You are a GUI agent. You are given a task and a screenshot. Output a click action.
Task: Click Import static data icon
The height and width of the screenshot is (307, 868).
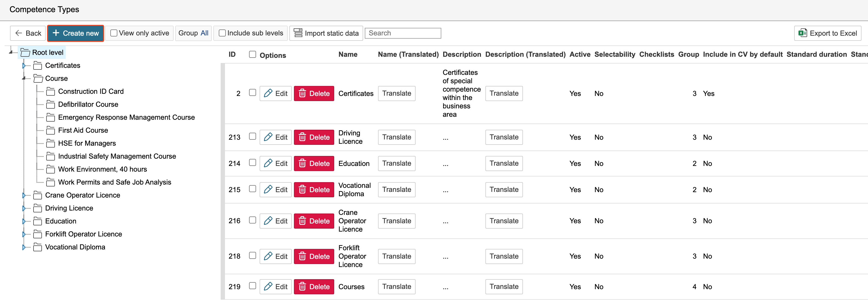pos(298,33)
